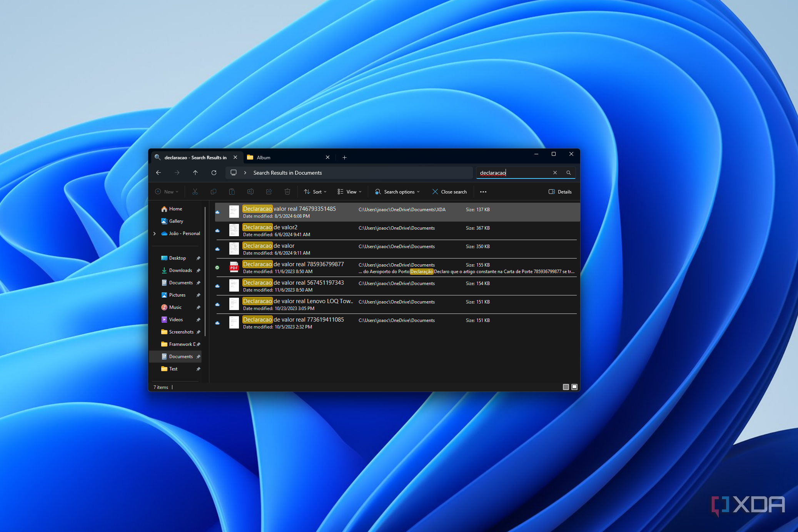Click the Paste clipboard icon

[x=232, y=192]
